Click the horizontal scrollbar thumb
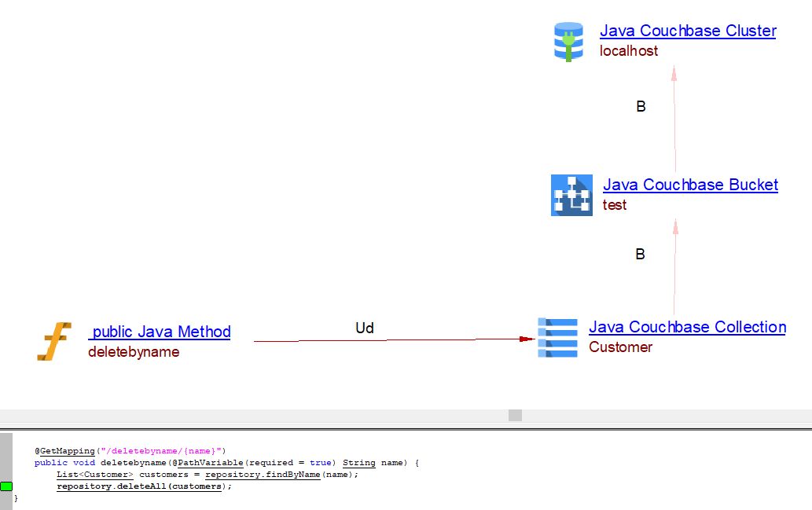This screenshot has width=812, height=510. [515, 415]
